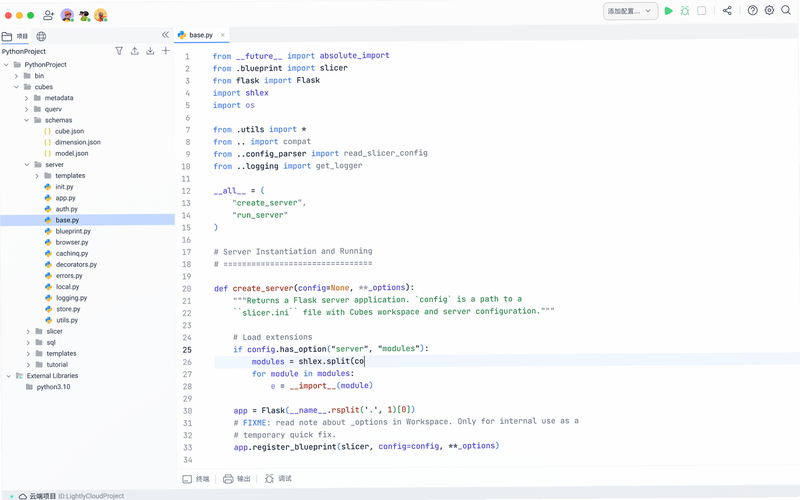The height and width of the screenshot is (500, 800).
Task: Switch to the project files panel tab
Action: click(x=15, y=36)
